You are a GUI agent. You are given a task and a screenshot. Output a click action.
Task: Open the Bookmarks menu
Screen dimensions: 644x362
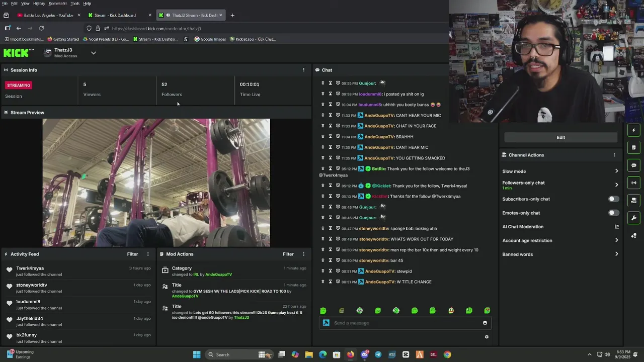[57, 4]
